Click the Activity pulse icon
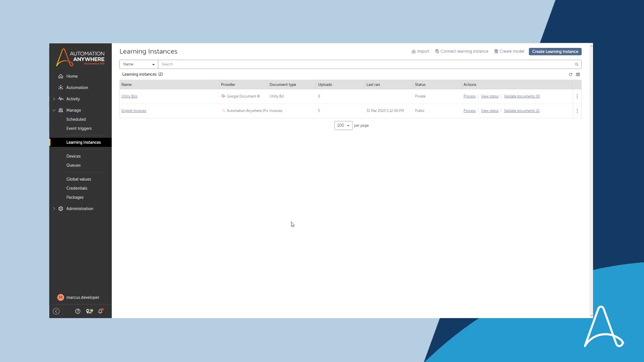The width and height of the screenshot is (644, 362). pos(61,99)
